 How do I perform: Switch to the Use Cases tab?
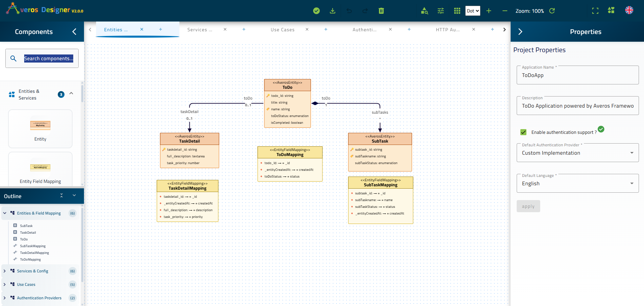click(x=283, y=30)
